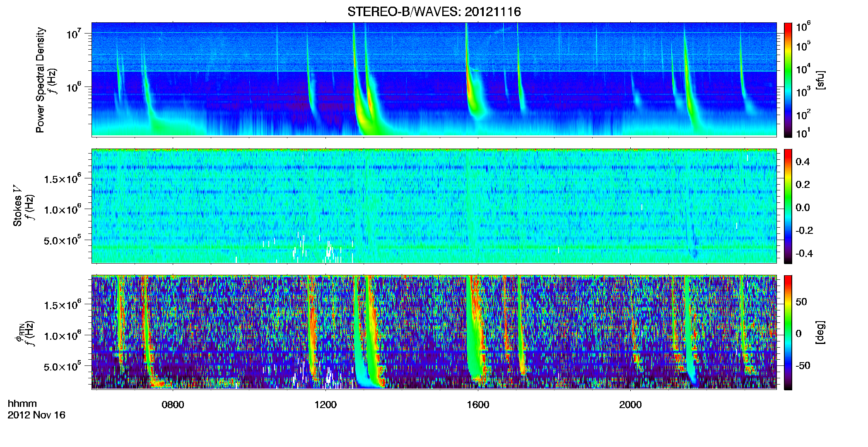Click the [deg] colorbar unit label

click(x=820, y=332)
